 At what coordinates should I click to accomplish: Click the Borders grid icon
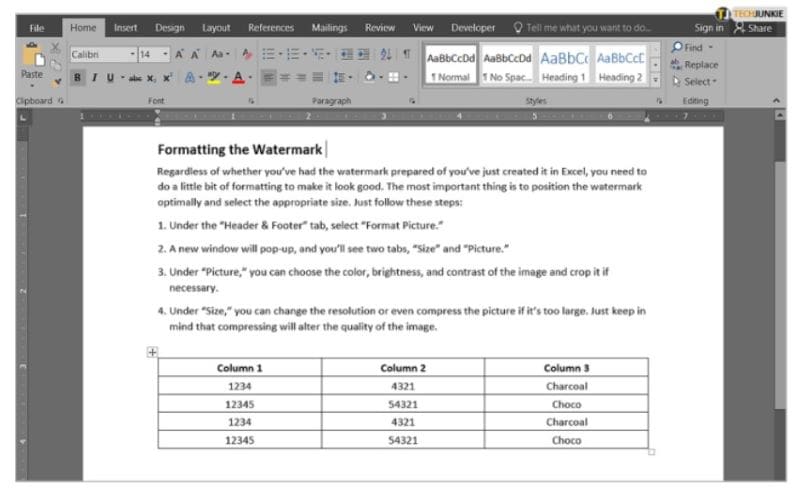click(393, 78)
